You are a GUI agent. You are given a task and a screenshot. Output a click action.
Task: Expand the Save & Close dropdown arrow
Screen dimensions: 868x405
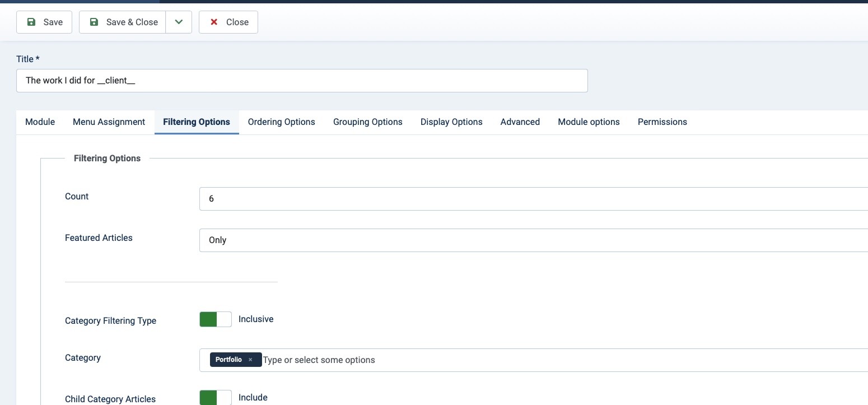pos(179,22)
